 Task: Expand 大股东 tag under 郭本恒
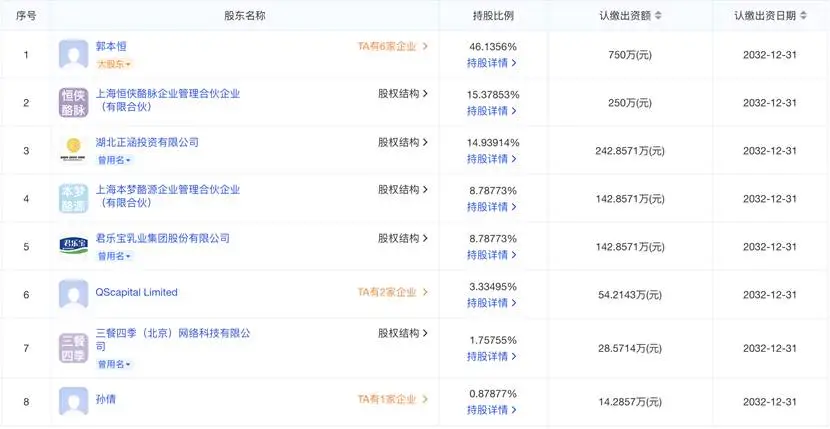tap(114, 64)
